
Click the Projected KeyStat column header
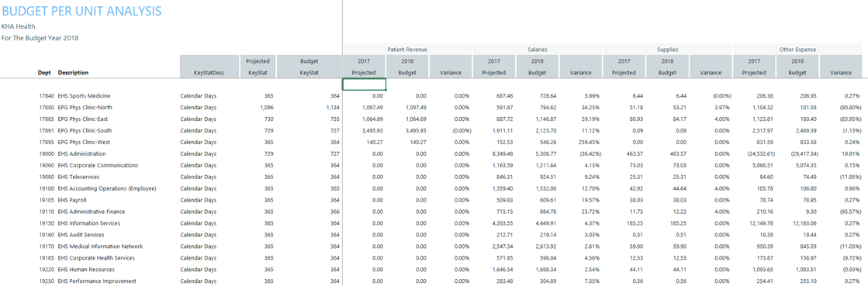[x=258, y=67]
